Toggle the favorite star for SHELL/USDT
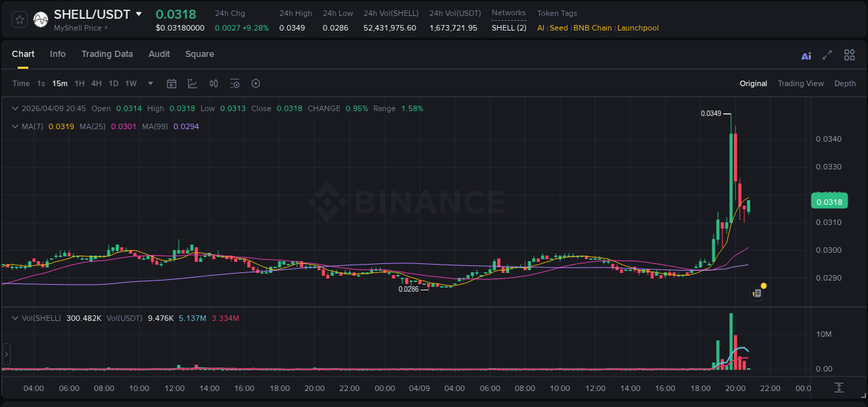 pyautogui.click(x=19, y=19)
